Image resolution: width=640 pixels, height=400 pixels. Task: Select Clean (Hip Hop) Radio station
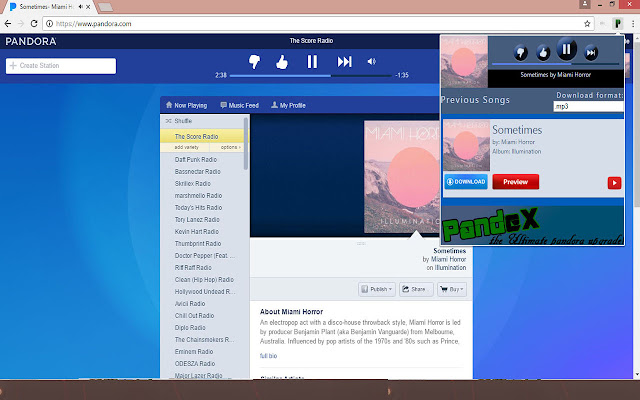(204, 280)
